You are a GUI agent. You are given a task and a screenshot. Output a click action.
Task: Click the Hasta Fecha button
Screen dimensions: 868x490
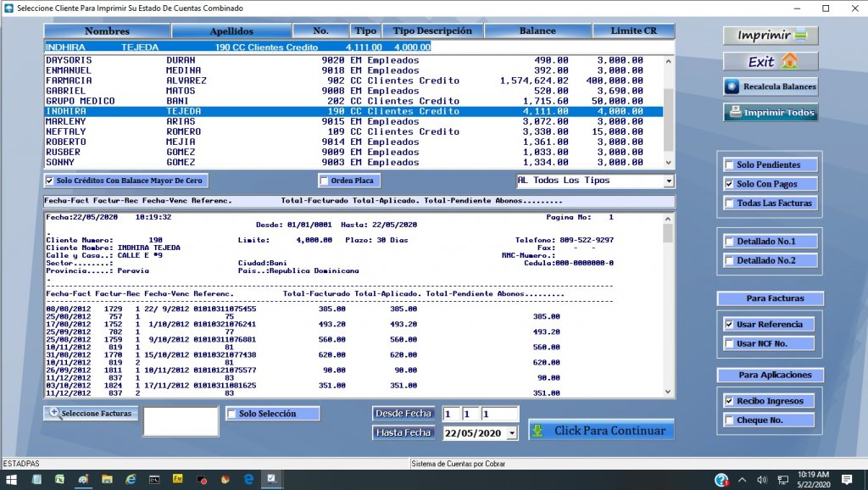pyautogui.click(x=403, y=433)
